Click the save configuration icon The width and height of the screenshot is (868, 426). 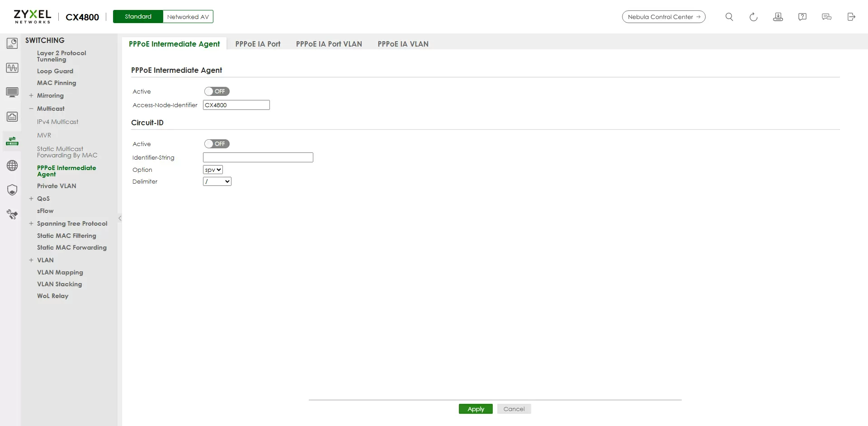coord(778,17)
